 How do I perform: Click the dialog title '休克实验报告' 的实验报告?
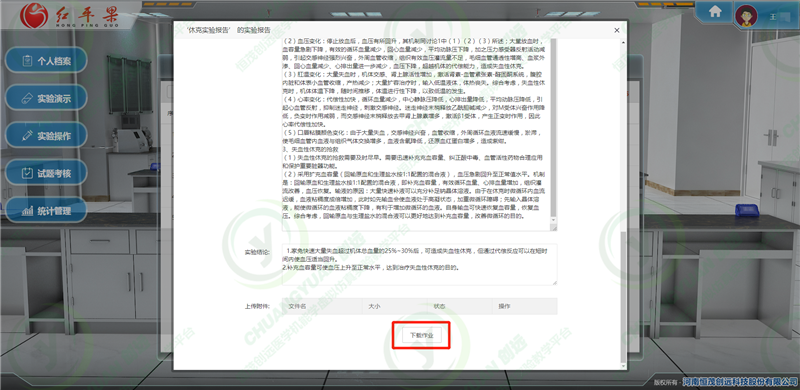point(229,30)
